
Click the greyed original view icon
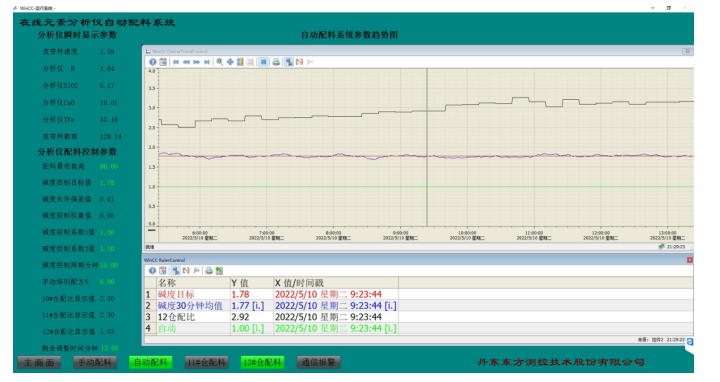click(x=251, y=62)
